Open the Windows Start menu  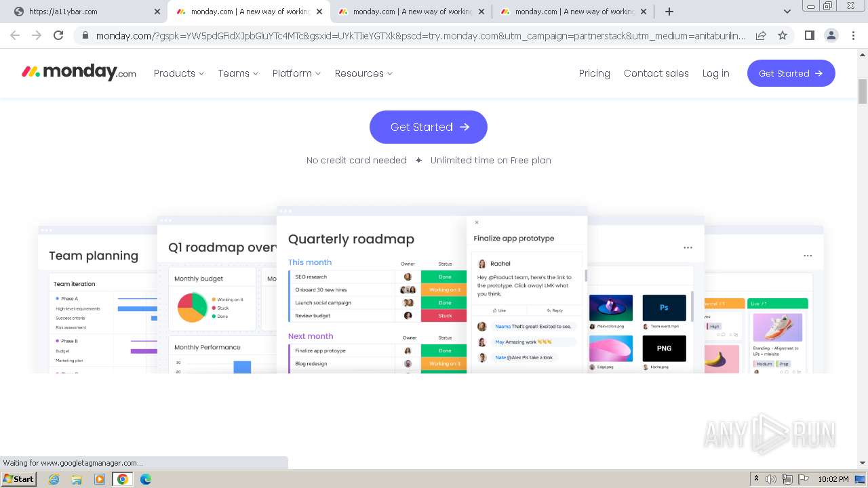(x=18, y=479)
